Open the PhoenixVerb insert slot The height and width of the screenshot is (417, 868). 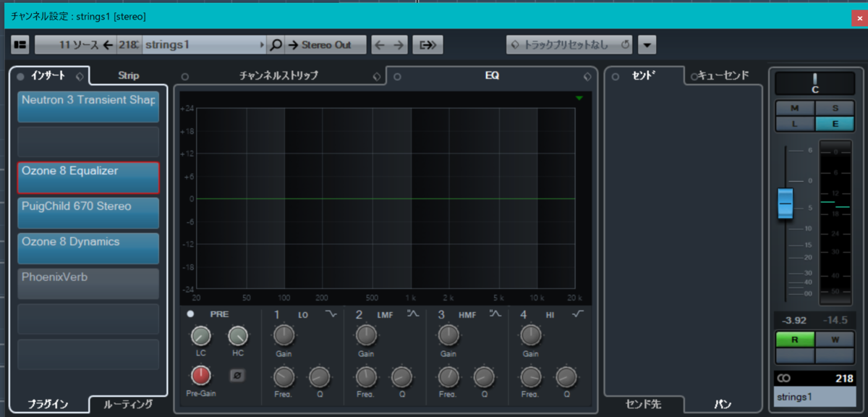pyautogui.click(x=88, y=284)
